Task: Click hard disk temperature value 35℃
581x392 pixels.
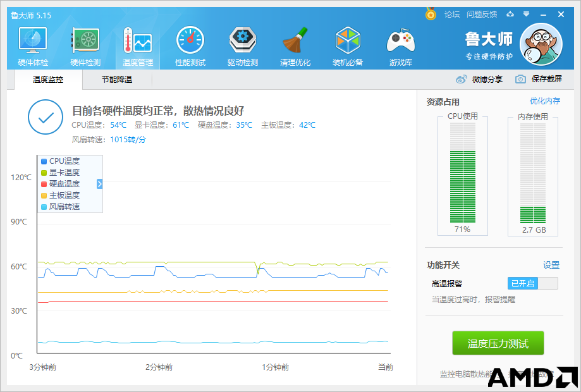Action: [x=244, y=125]
